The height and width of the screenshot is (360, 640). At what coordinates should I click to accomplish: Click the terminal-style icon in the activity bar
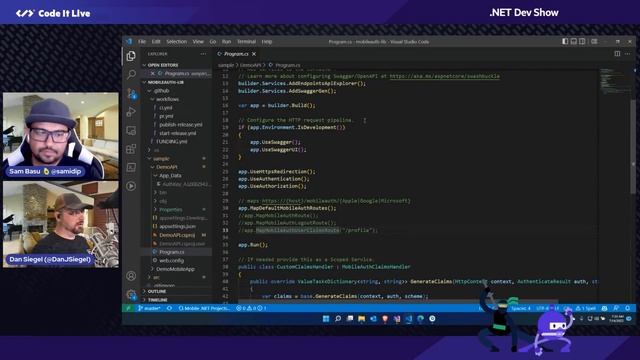click(131, 167)
